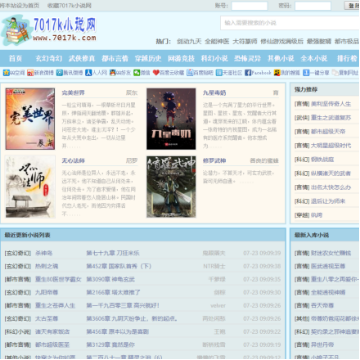Image resolution: width=360 pixels, height=360 pixels.
Task: Click 收藏7017k小说网 bookmark link
Action: click(x=69, y=5)
